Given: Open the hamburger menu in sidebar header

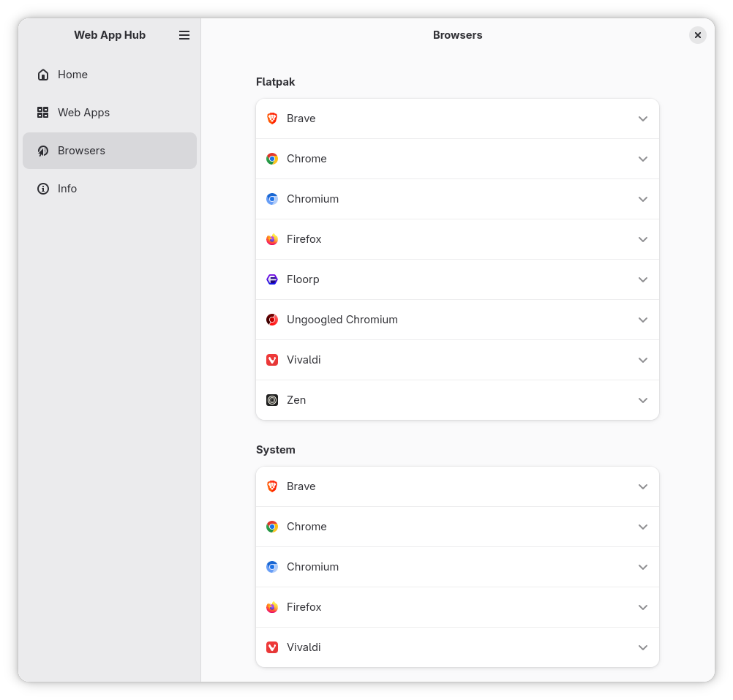Looking at the screenshot, I should (x=184, y=35).
